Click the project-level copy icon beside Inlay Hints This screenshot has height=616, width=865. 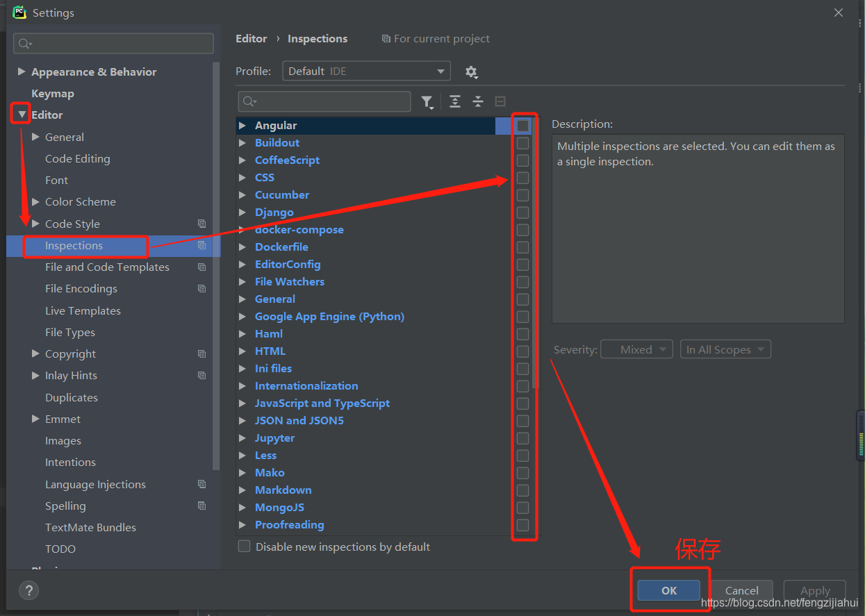[201, 375]
